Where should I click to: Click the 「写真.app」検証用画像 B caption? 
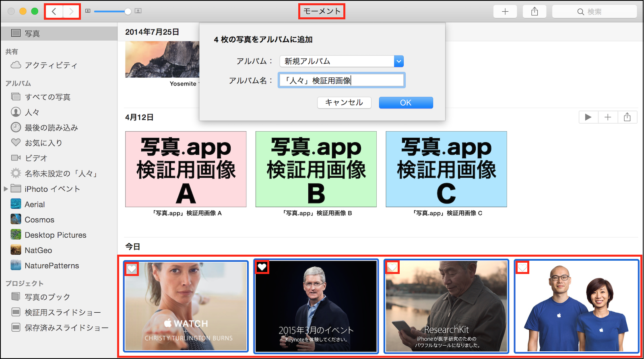[x=317, y=213]
